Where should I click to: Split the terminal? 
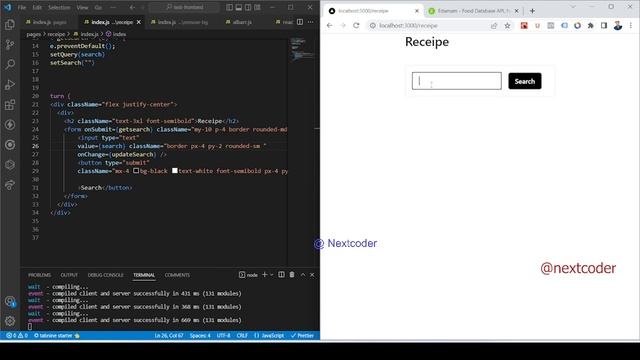[x=282, y=275]
